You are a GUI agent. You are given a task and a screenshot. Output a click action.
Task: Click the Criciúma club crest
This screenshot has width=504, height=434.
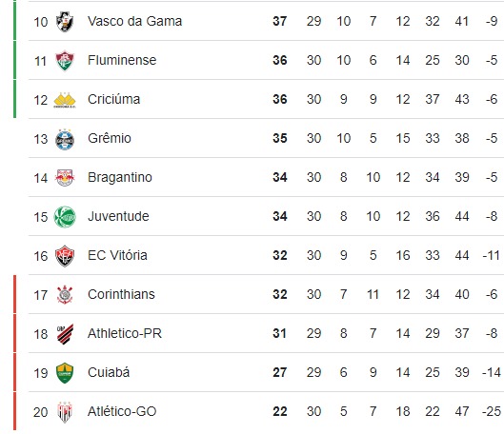click(65, 100)
